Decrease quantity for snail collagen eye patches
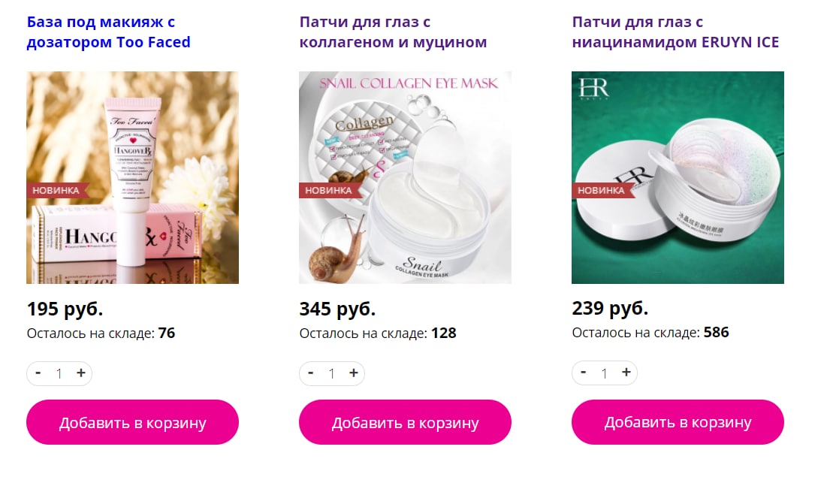 click(311, 373)
